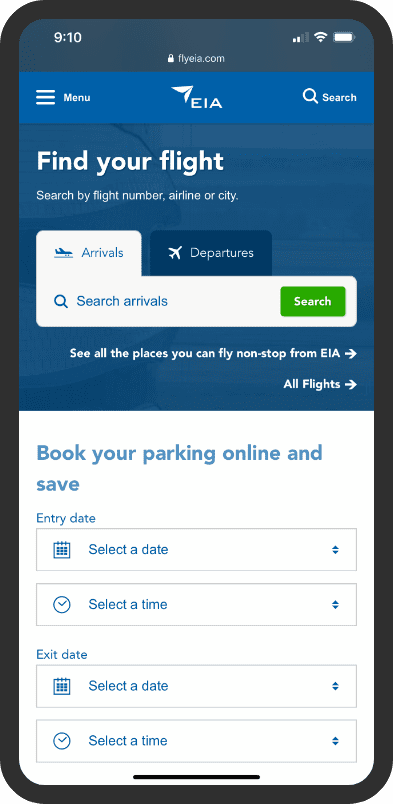Image resolution: width=393 pixels, height=804 pixels.
Task: Tap the EIA airplane logo
Action: [x=196, y=97]
